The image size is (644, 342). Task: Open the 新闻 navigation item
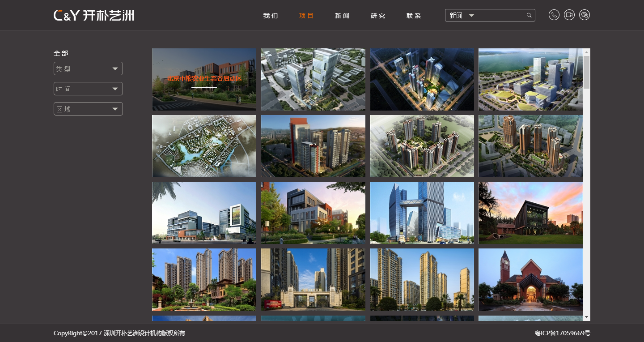click(342, 16)
